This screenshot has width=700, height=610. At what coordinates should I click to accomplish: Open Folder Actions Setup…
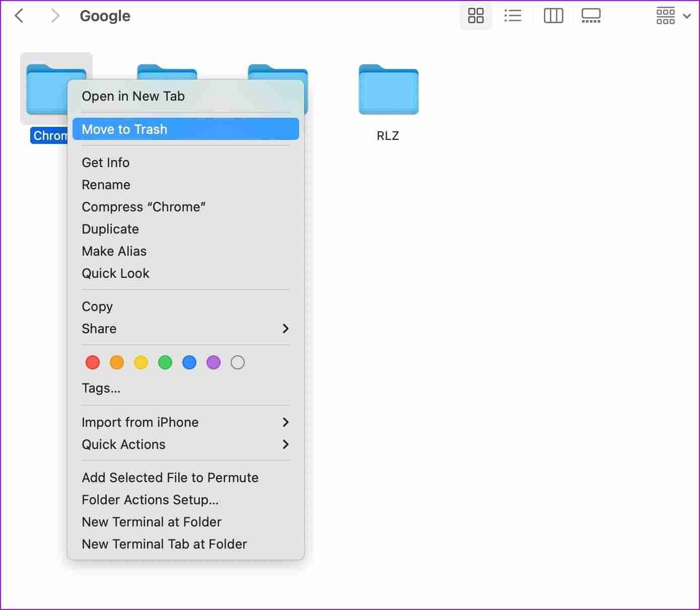[186, 500]
